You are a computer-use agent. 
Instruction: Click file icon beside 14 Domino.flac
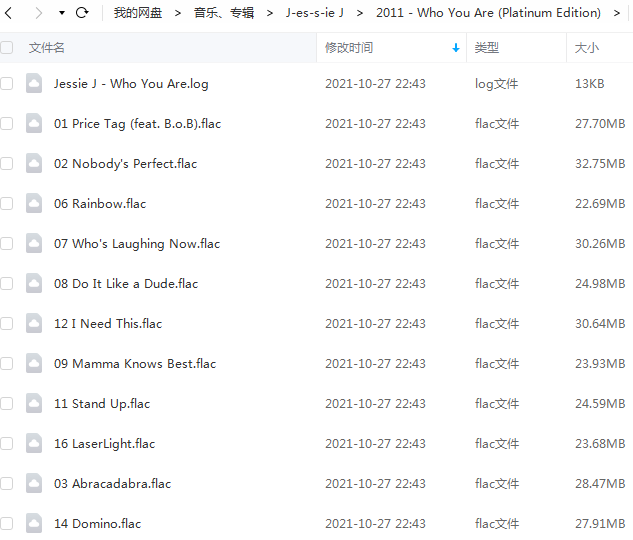click(35, 523)
